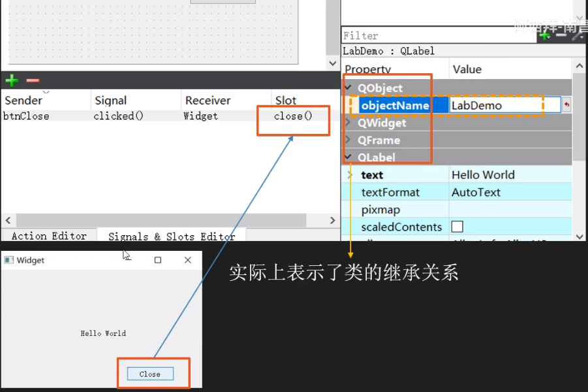Reset the objectName property with the red arrow
This screenshot has width=588, height=392.
click(x=566, y=105)
